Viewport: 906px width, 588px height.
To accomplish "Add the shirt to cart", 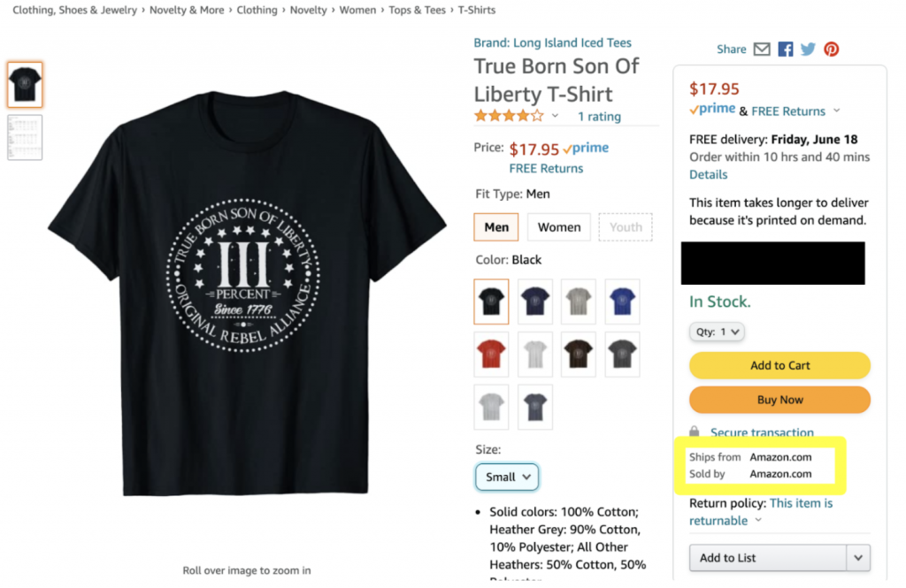I will 779,365.
